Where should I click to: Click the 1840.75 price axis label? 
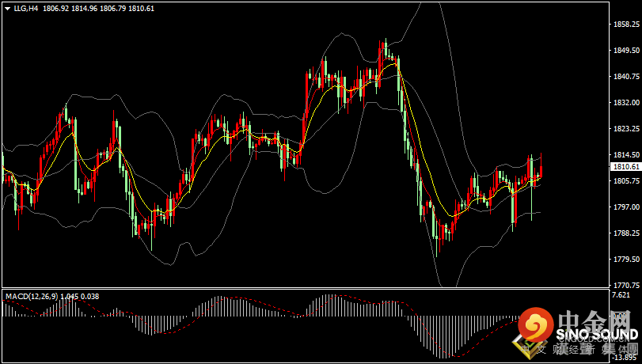tap(625, 77)
